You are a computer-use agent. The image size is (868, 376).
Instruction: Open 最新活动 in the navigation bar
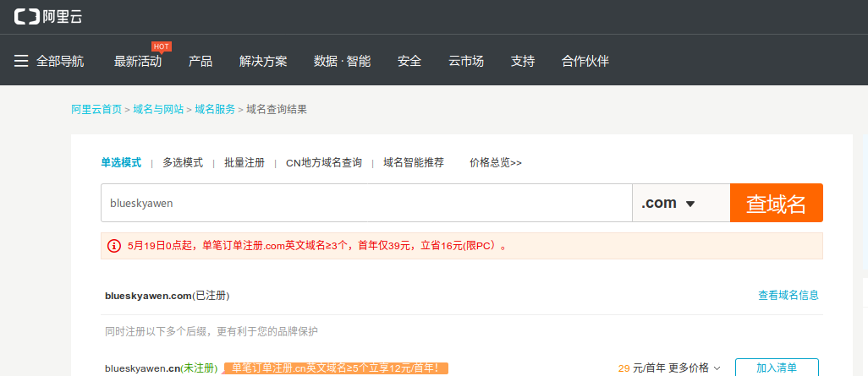tap(137, 61)
